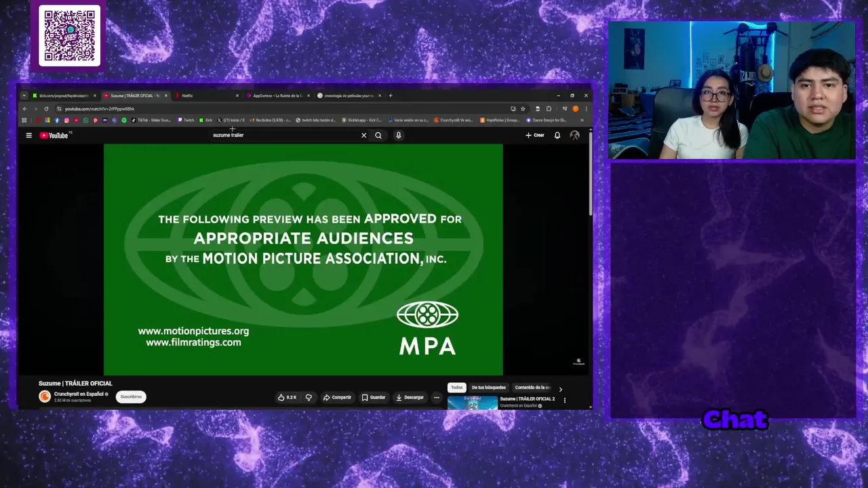
Task: Select the Todos filter chip
Action: pos(456,388)
